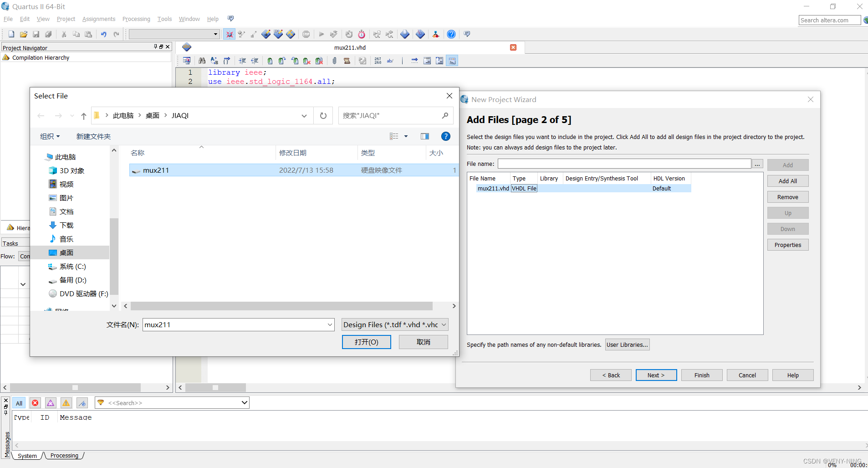Click the 打开(O) open button
The height and width of the screenshot is (468, 868).
click(x=367, y=342)
